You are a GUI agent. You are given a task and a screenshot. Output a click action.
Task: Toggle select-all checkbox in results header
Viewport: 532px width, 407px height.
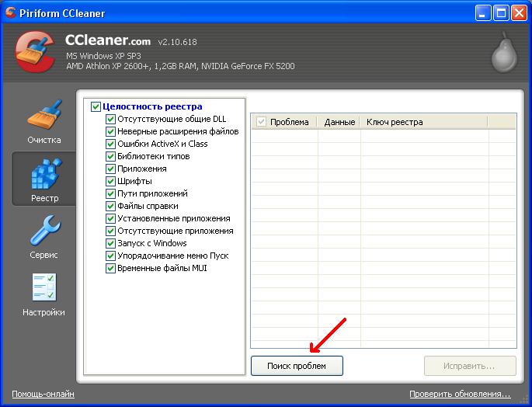pos(261,122)
